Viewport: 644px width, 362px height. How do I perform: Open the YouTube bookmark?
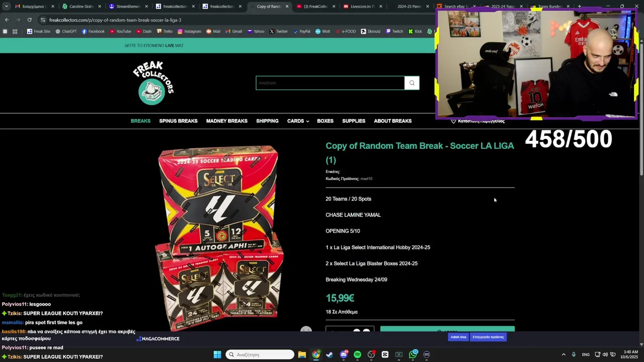(x=120, y=31)
